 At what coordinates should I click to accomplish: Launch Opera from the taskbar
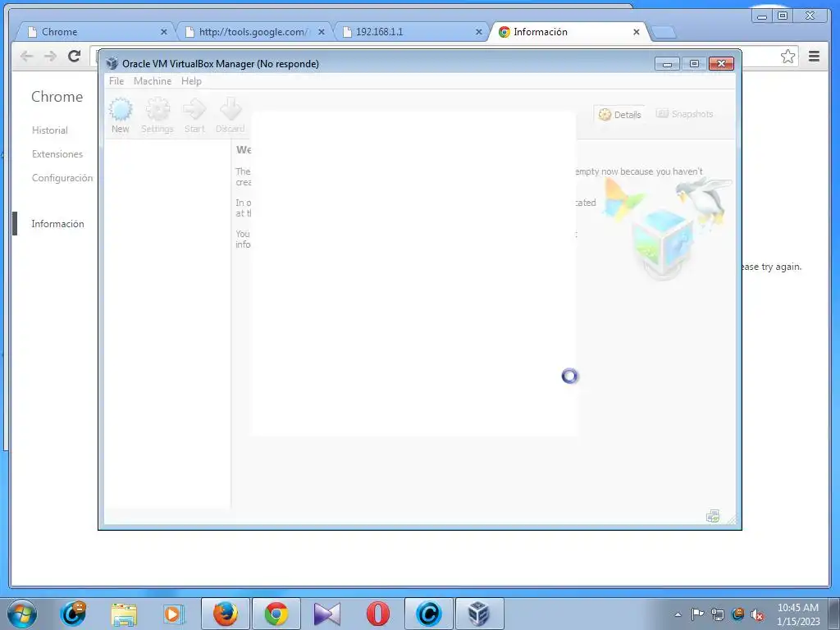point(377,614)
